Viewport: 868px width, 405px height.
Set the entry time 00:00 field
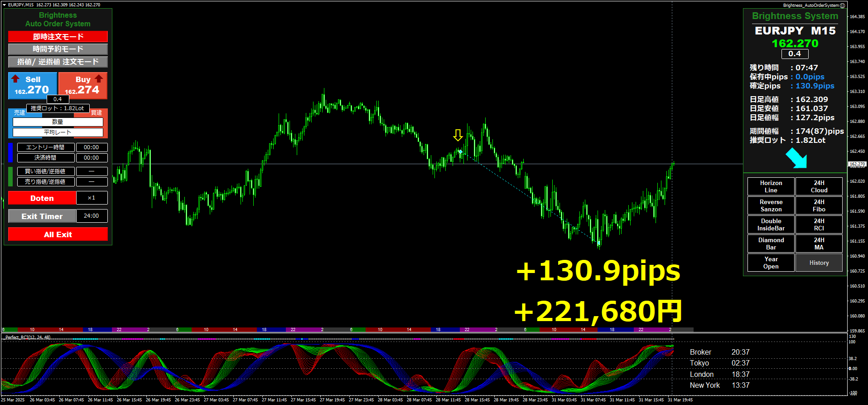[x=92, y=147]
